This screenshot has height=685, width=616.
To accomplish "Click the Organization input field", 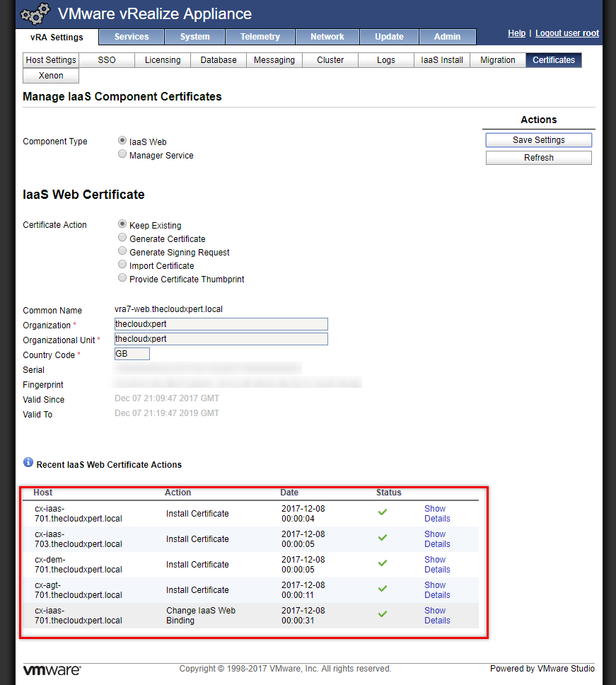I will [x=221, y=324].
